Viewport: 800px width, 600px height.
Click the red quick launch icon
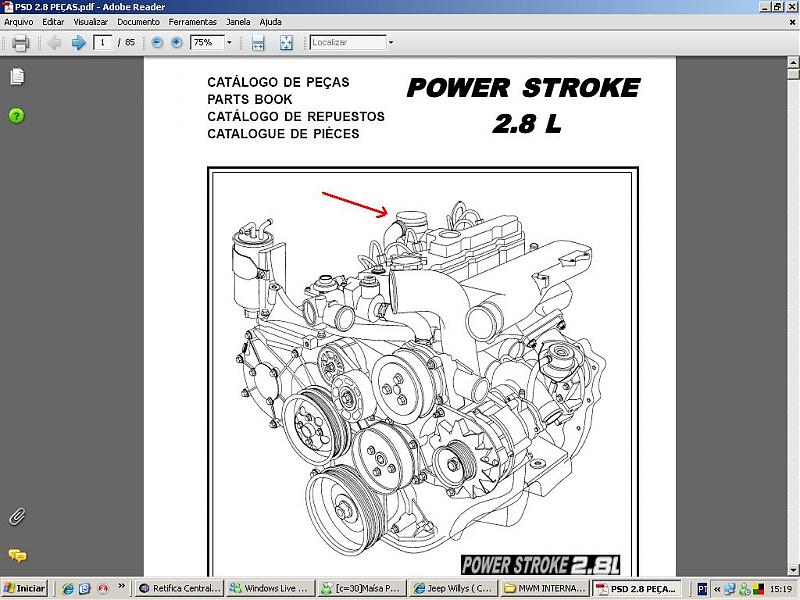coord(103,589)
